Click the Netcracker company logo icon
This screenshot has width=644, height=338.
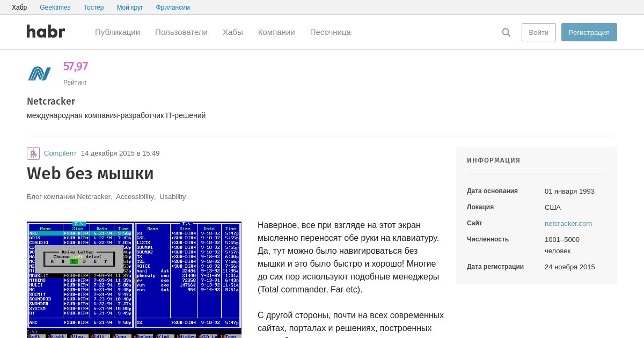click(40, 74)
